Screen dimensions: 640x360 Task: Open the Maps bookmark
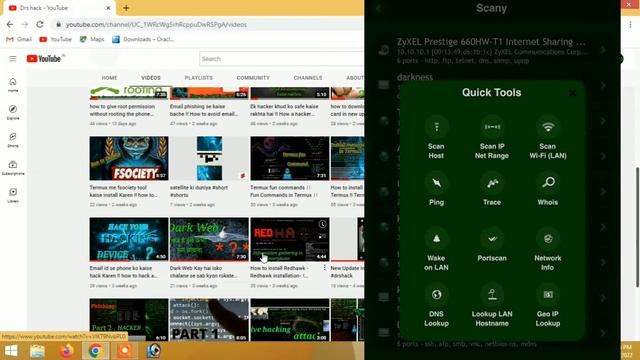click(x=92, y=39)
